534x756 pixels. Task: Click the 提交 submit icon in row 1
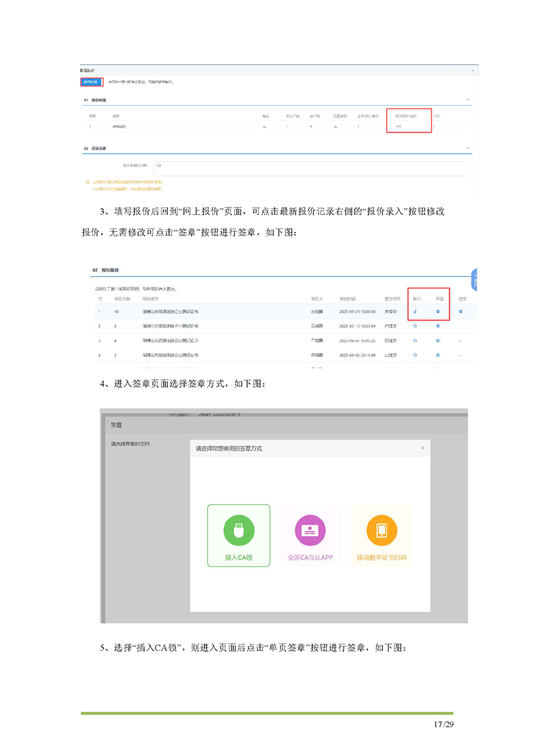tap(461, 311)
